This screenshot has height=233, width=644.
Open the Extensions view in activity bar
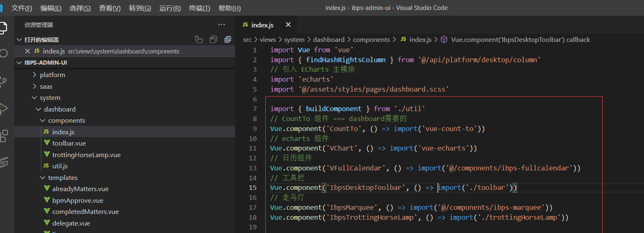pos(3,136)
